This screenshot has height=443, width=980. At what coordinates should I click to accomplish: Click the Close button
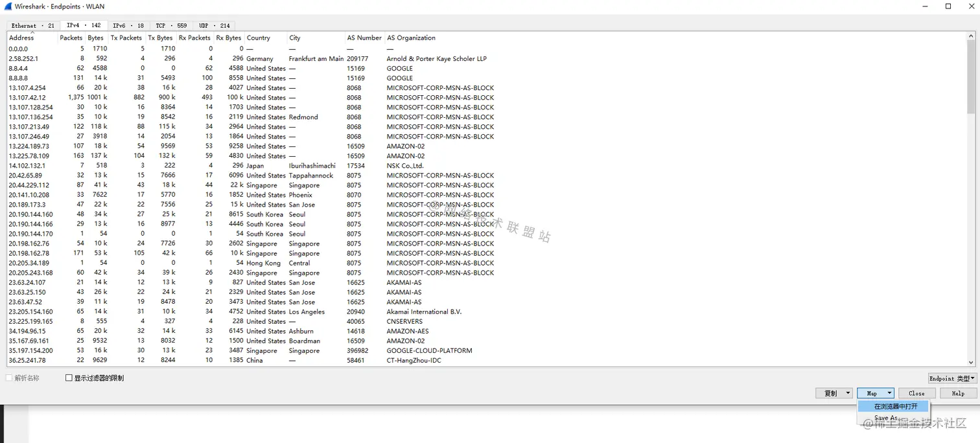[x=916, y=393]
